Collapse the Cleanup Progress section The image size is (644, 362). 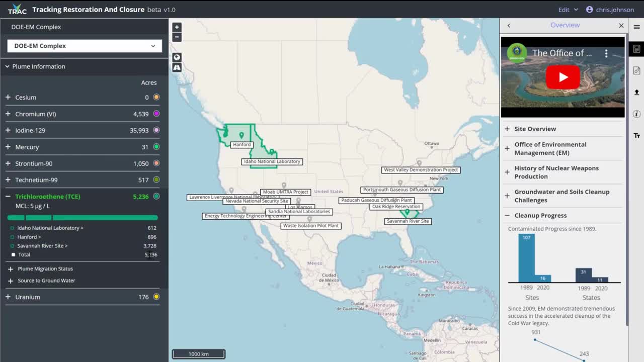[x=562, y=215]
